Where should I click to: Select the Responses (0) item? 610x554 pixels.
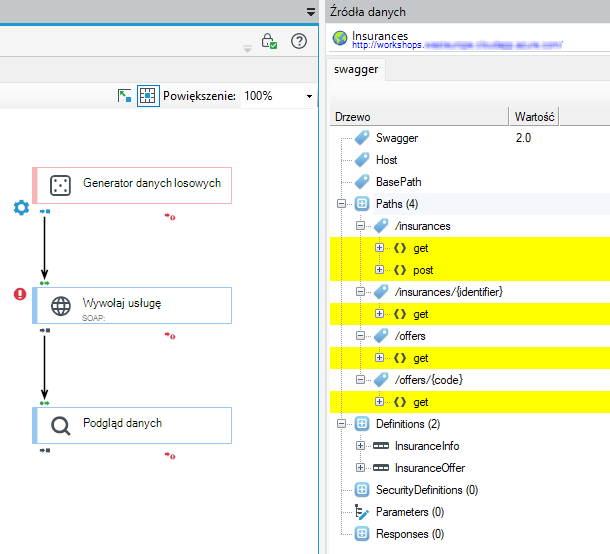pos(410,534)
